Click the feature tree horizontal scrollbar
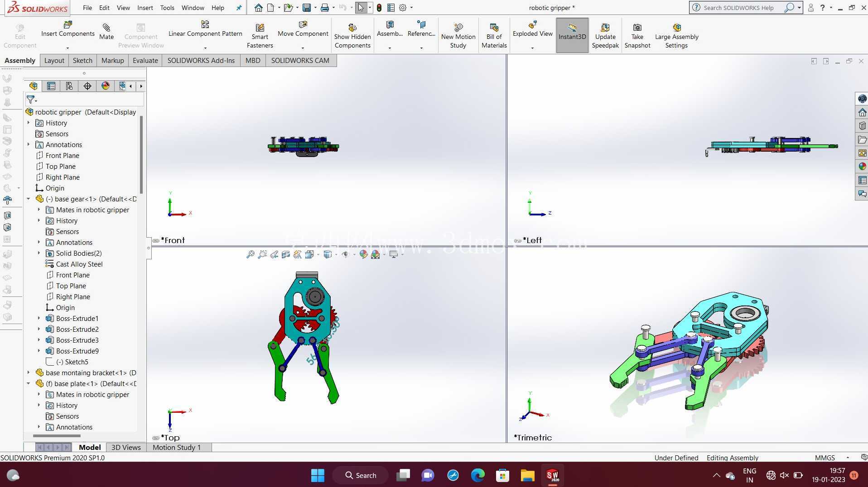Image resolution: width=868 pixels, height=487 pixels. (57, 436)
